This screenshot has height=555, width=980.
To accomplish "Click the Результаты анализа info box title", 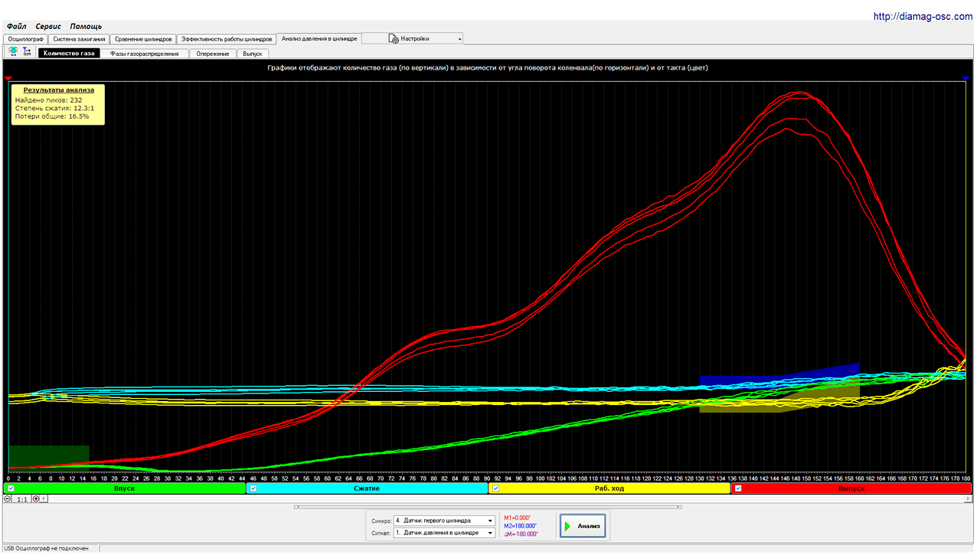I will click(59, 90).
